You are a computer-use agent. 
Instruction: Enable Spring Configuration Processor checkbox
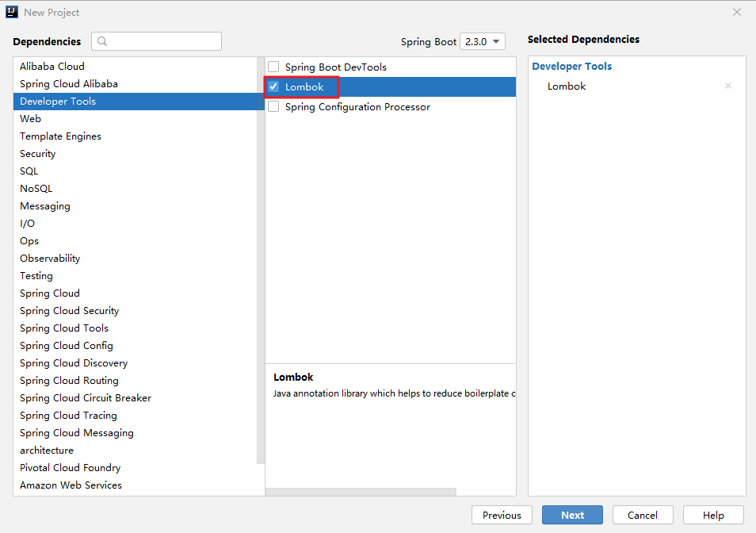click(x=273, y=106)
